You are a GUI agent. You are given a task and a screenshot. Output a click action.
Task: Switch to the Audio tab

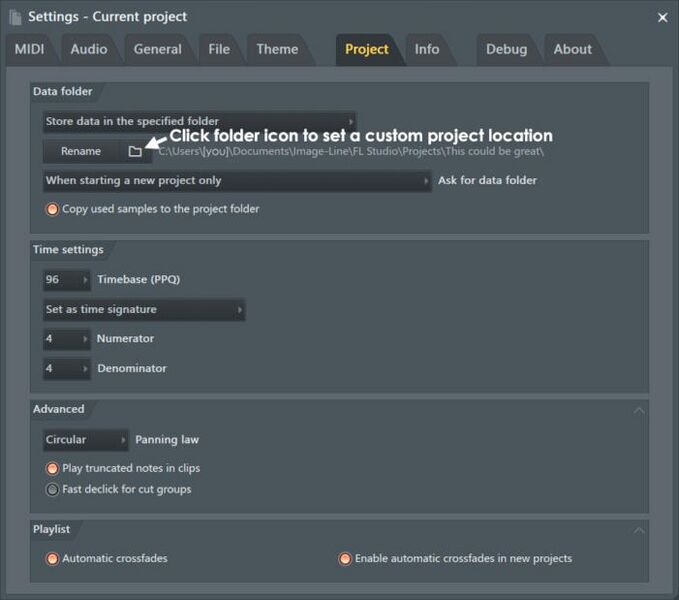click(x=89, y=49)
